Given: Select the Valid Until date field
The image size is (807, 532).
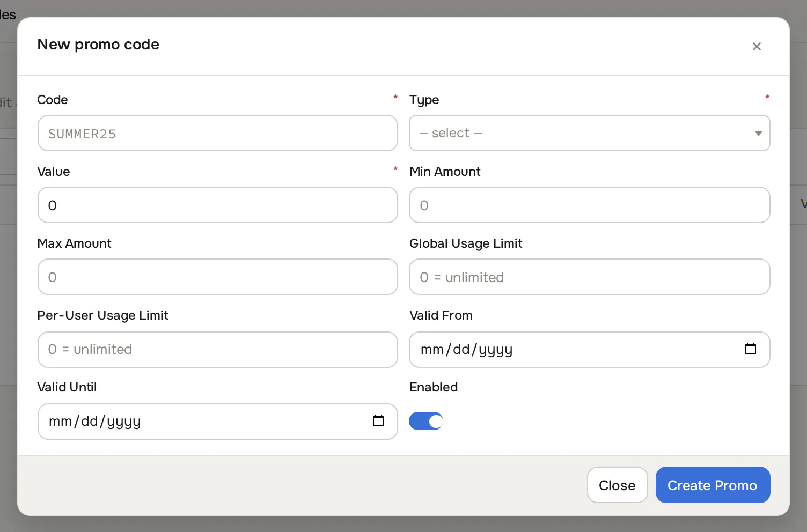Looking at the screenshot, I should tap(218, 422).
